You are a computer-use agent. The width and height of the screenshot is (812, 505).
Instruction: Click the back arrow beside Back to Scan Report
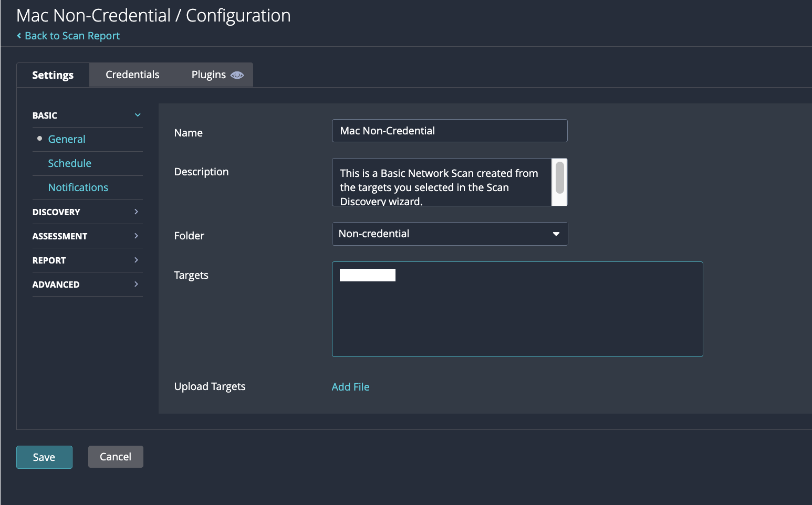pos(18,36)
